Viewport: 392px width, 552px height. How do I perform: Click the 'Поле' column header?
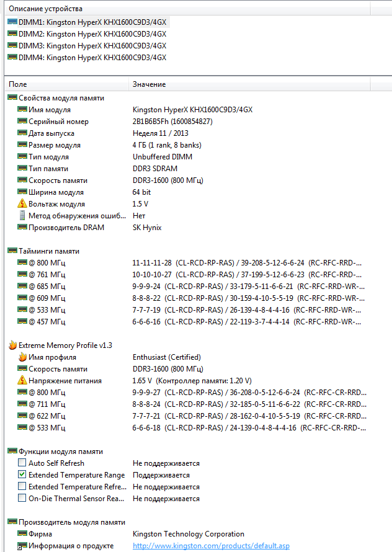[x=66, y=84]
